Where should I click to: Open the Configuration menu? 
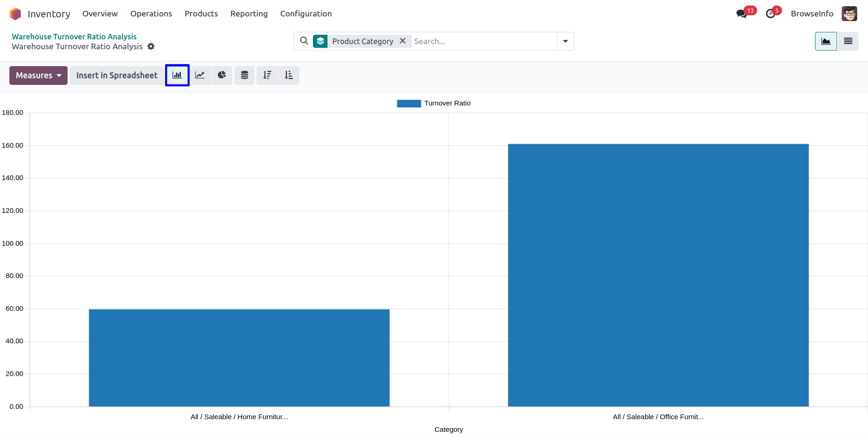306,14
